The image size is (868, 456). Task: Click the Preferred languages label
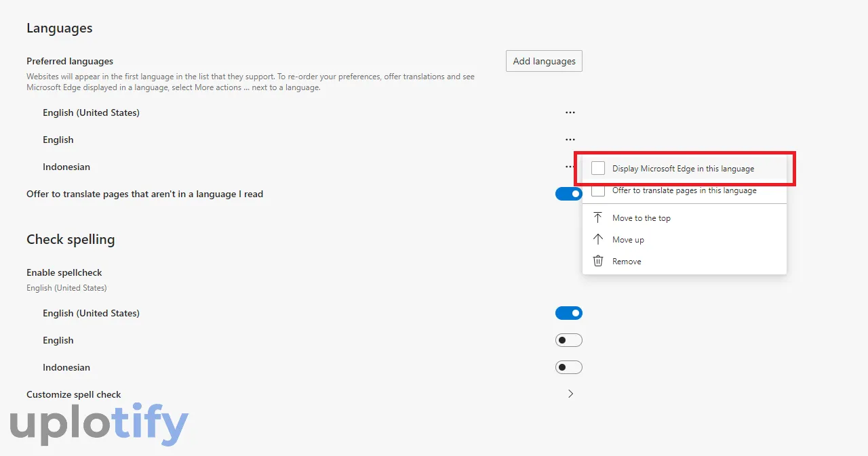70,61
